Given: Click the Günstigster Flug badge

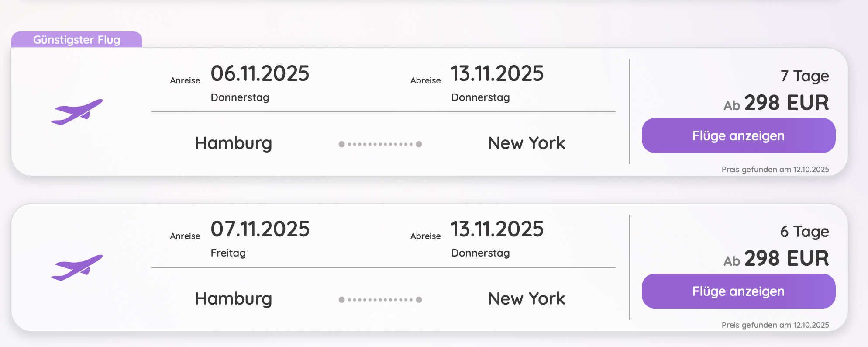Looking at the screenshot, I should coord(77,40).
